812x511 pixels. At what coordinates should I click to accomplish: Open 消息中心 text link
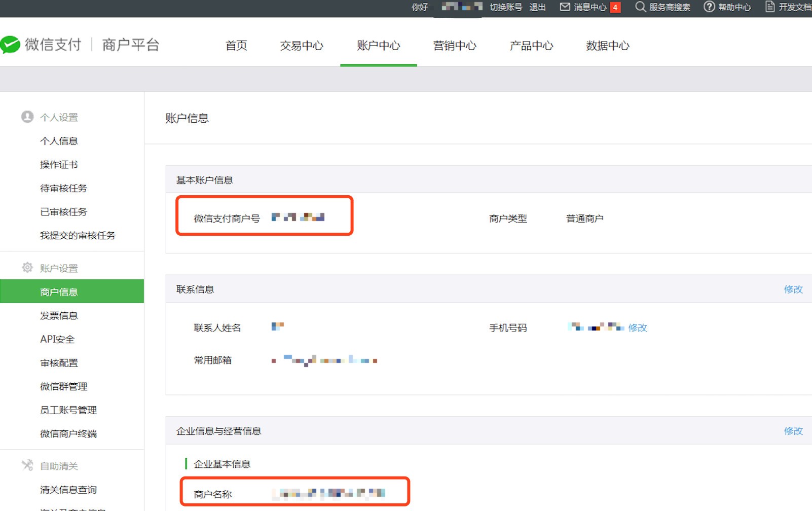pos(590,7)
